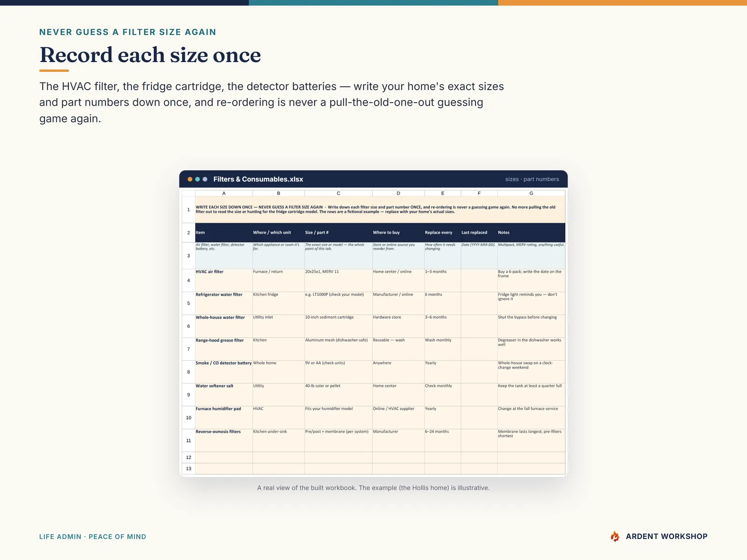747x560 pixels.
Task: Click the 'Notes' header cell
Action: 531,232
